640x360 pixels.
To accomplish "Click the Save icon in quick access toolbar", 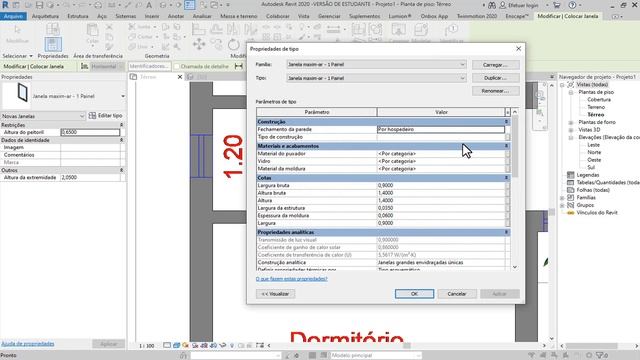I will pyautogui.click(x=39, y=5).
